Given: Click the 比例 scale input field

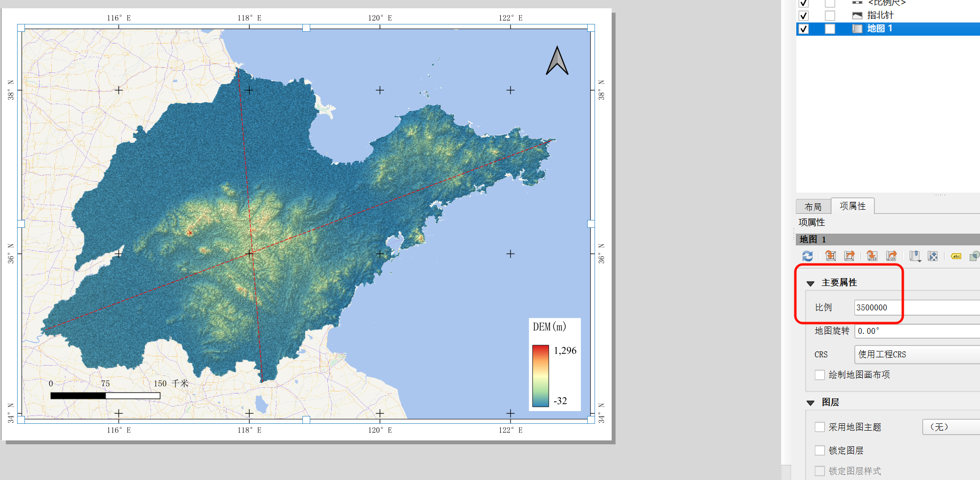Looking at the screenshot, I should [x=917, y=307].
